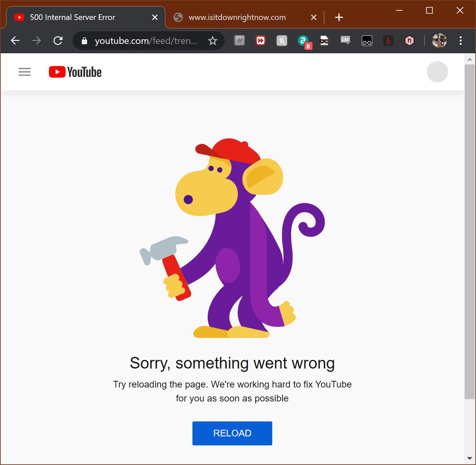Viewport: 476px width, 465px height.
Task: Click the 'Sorry, something went wrong' heading
Action: tap(232, 363)
